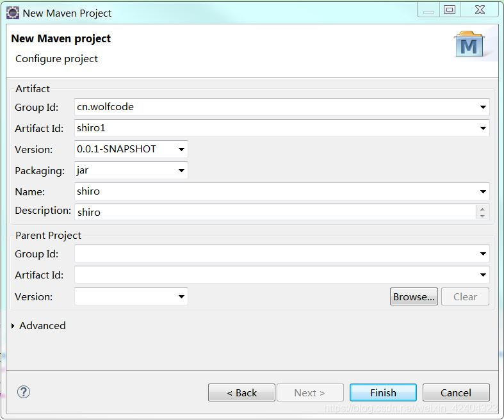Screen dimensions: 504x420
Task: Open Parent Project Version dropdown
Action: [x=181, y=296]
